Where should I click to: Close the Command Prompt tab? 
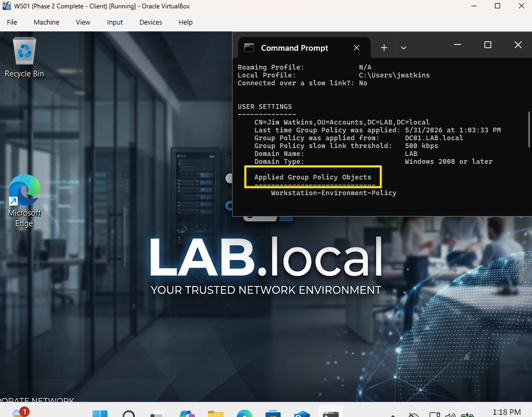pos(356,48)
